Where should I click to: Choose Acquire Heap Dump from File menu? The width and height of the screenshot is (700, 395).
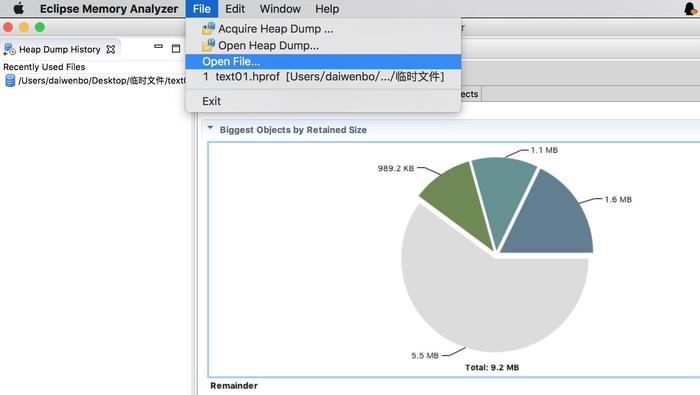323,29
